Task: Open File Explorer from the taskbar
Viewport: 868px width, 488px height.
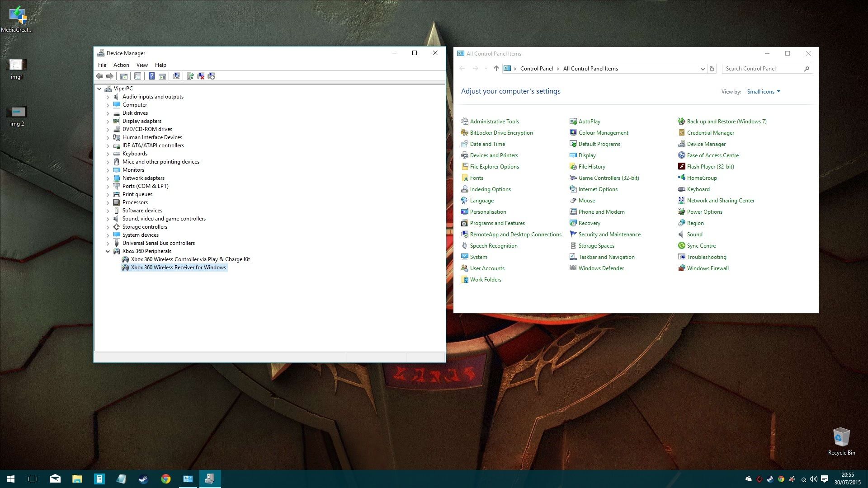Action: pyautogui.click(x=77, y=479)
